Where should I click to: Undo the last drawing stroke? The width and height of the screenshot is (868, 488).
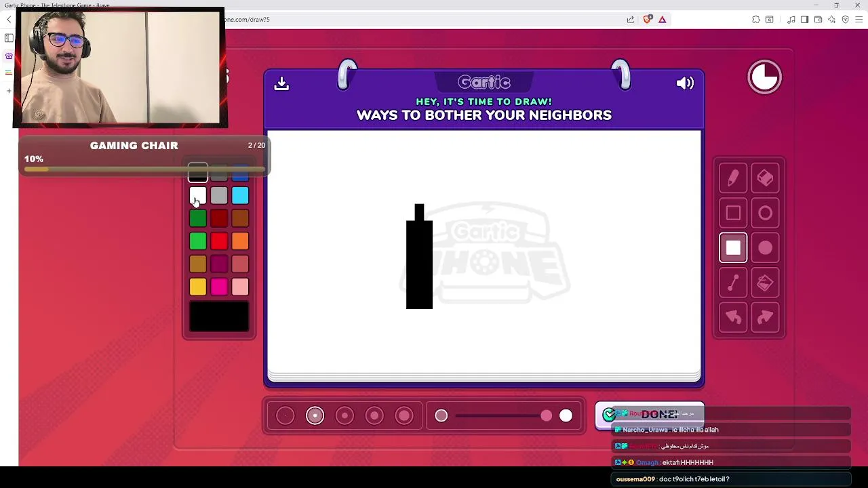point(733,317)
